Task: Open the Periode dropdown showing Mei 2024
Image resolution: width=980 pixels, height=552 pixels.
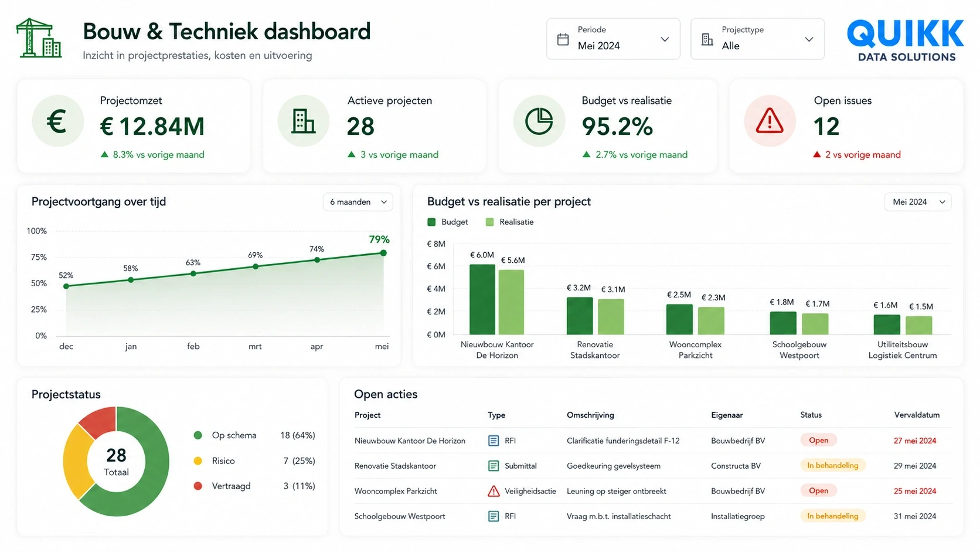Action: [x=613, y=39]
